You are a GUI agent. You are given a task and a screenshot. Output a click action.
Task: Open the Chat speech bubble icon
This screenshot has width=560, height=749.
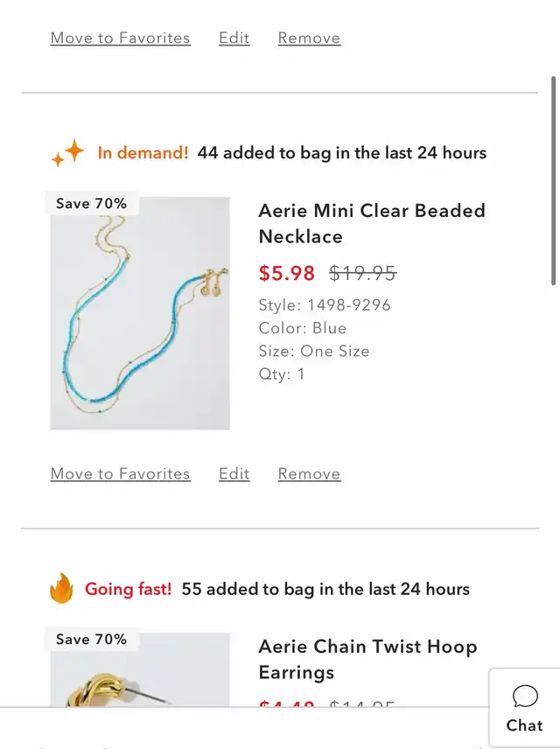coord(525,696)
